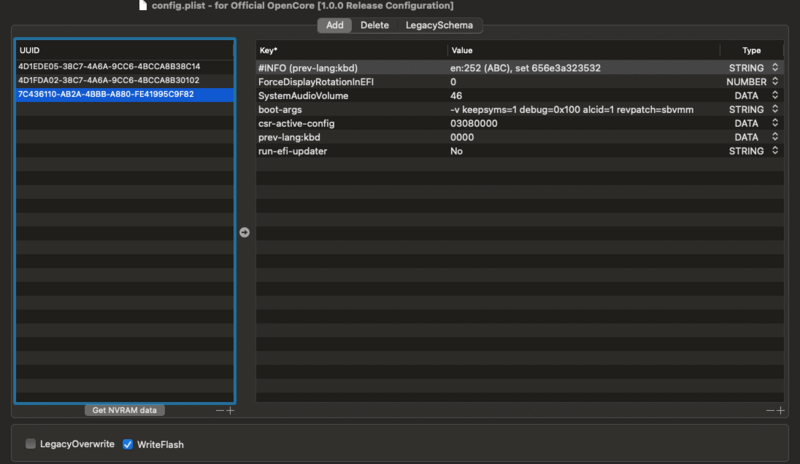Viewport: 800px width, 464px height.
Task: Expand type picker for ForceDisplayRotationInEFI
Action: tap(773, 81)
